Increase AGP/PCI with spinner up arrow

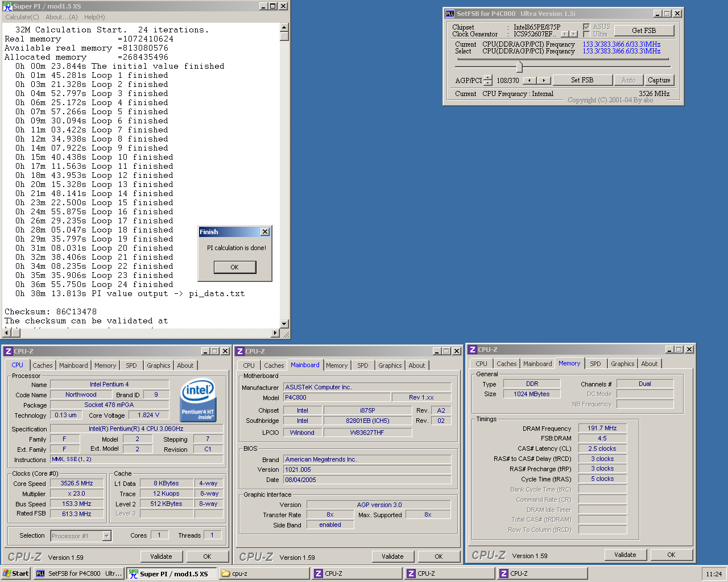(488, 77)
